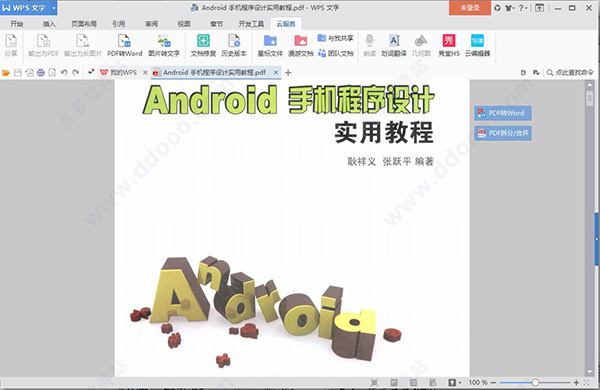Open the 插入 ribbon tab
This screenshot has height=390, width=600.
[x=49, y=24]
